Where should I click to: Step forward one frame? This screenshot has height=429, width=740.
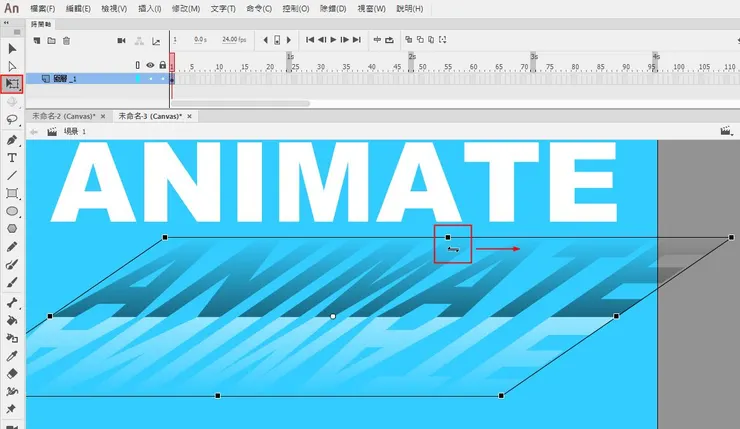click(x=345, y=40)
